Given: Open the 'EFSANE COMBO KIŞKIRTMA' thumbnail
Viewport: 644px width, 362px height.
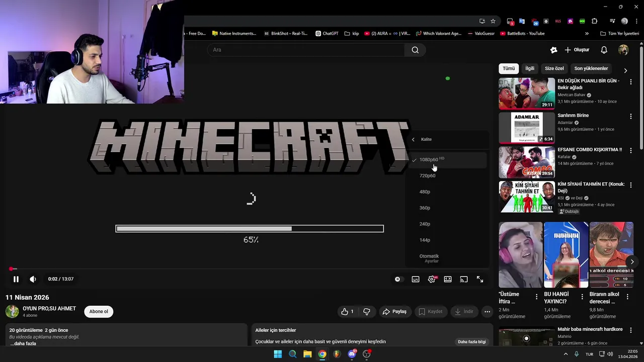Looking at the screenshot, I should [x=527, y=162].
